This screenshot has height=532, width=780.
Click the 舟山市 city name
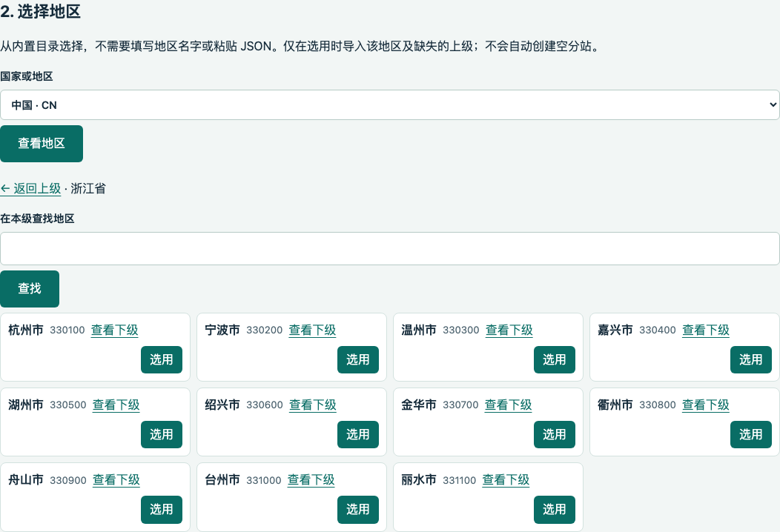coord(26,480)
